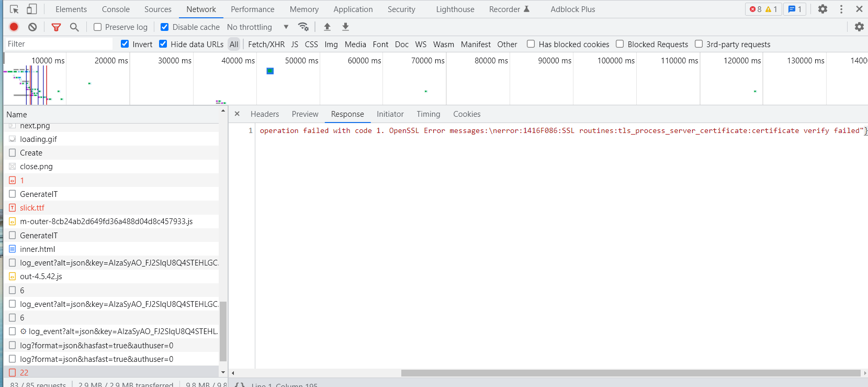This screenshot has height=387, width=868.
Task: Select the slick.ttf failed request
Action: (32, 208)
